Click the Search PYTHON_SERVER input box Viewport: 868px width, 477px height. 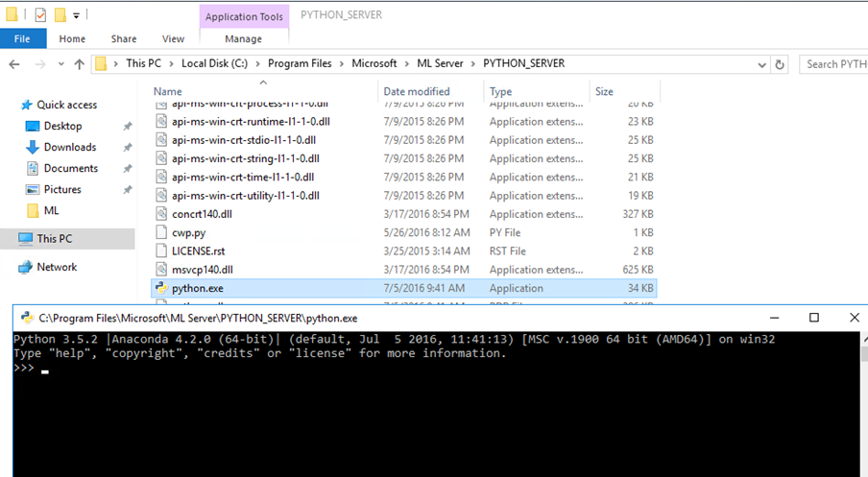(833, 64)
